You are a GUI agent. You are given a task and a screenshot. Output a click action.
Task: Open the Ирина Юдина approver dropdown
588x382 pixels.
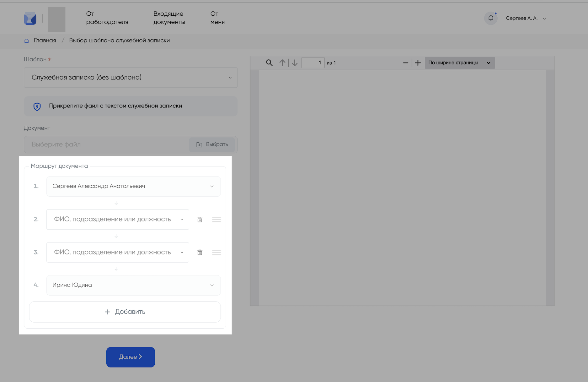(133, 285)
